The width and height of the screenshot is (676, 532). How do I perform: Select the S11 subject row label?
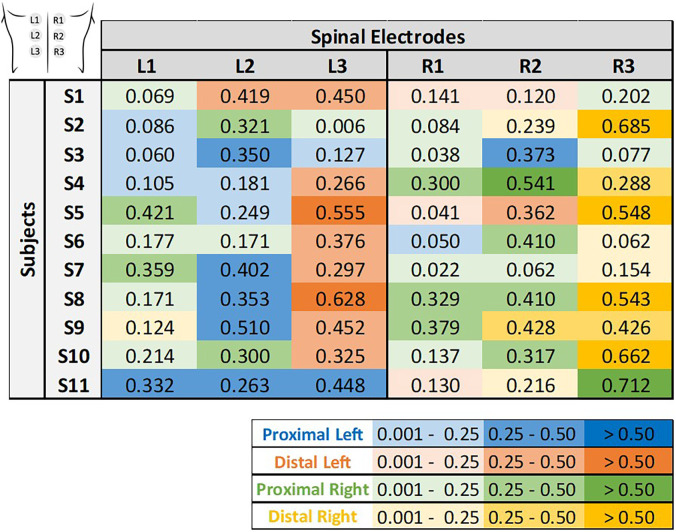click(73, 384)
